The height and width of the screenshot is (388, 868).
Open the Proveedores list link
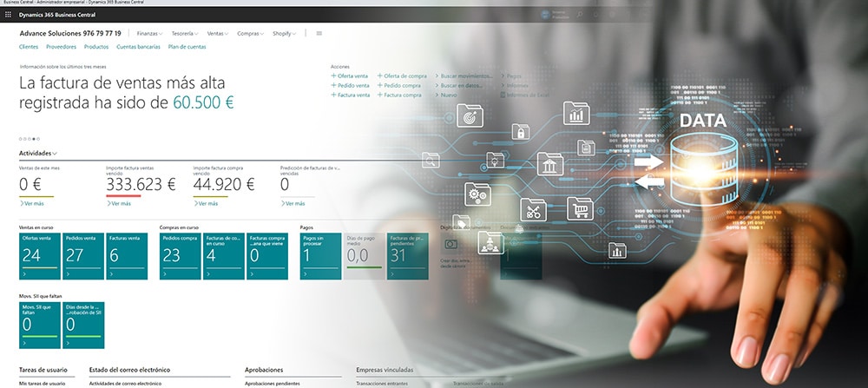(62, 47)
